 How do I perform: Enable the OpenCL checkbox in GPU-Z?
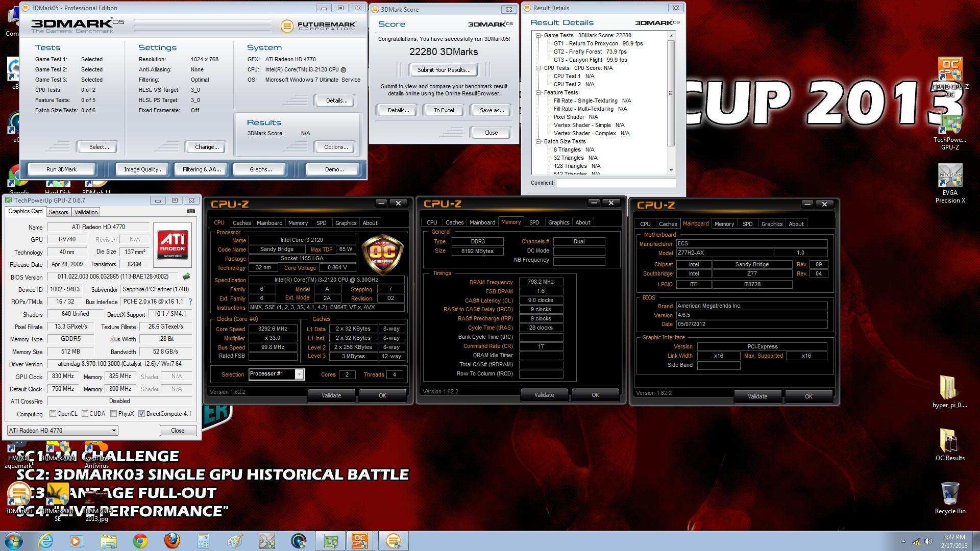coord(53,414)
